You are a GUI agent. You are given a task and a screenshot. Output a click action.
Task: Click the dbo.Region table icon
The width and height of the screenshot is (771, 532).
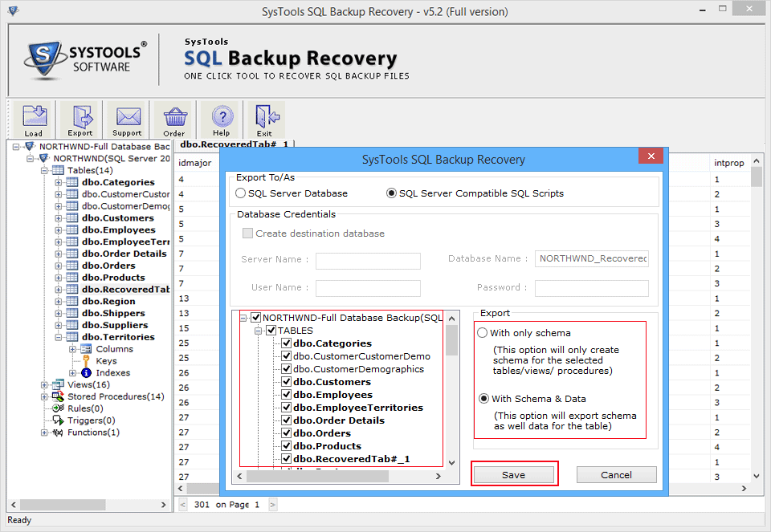pyautogui.click(x=72, y=301)
